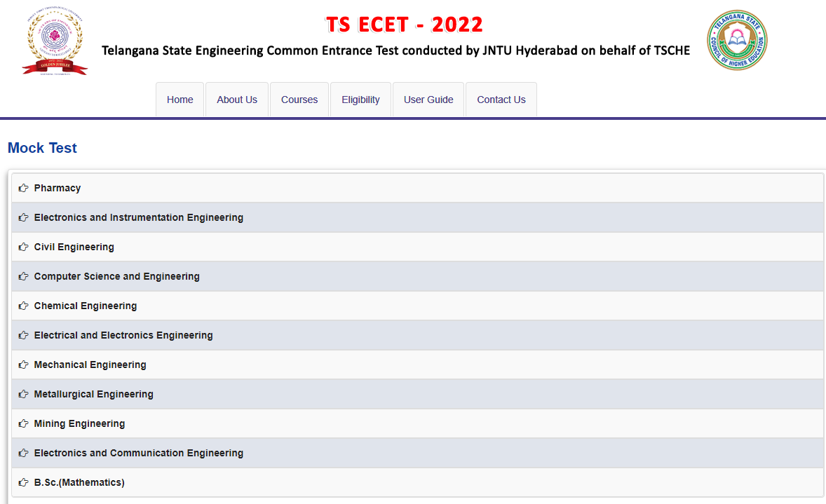Click the Metallurgical Engineering list row
The image size is (826, 504).
(94, 393)
